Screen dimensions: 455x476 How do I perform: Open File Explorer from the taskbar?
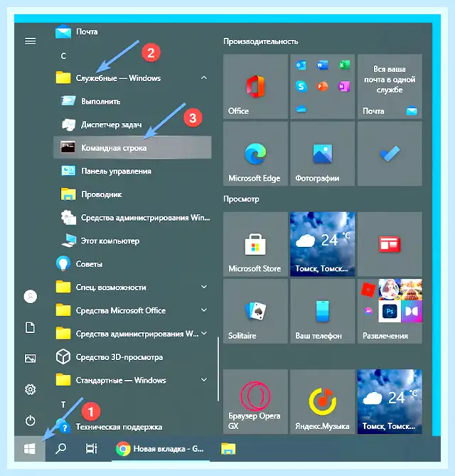(228, 449)
